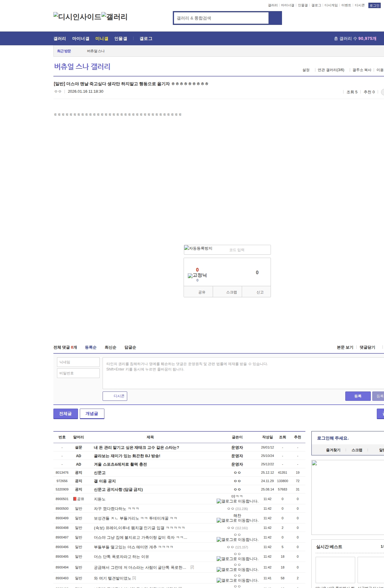Open gallog icon next to author 마ㅋㅋ
The image size is (384, 588).
click(237, 501)
